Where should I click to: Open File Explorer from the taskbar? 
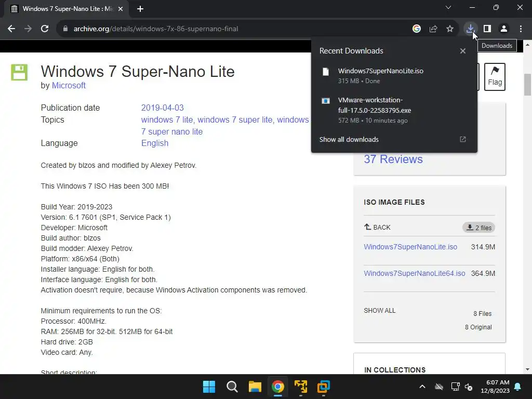point(255,387)
